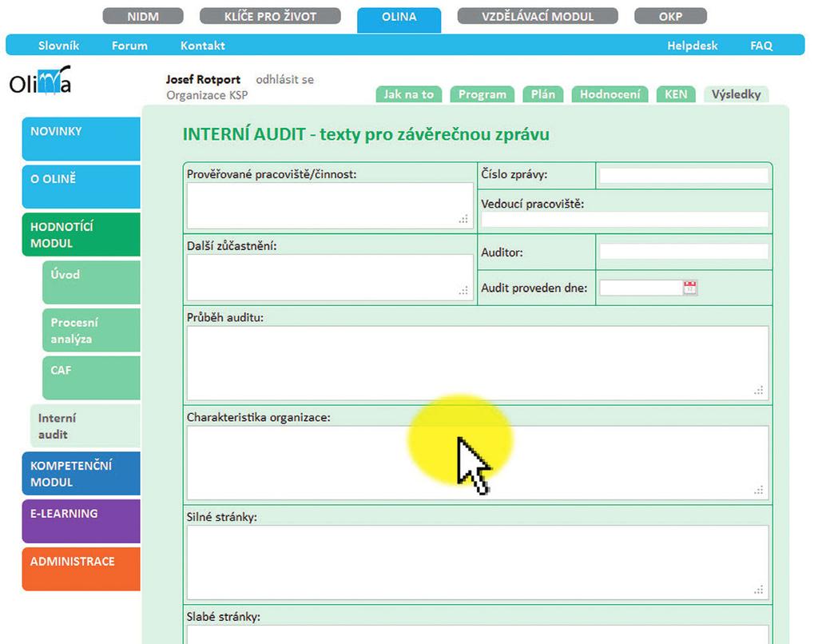Screen dimensions: 818x644
Task: Focus the Auditor input field
Action: pos(684,252)
